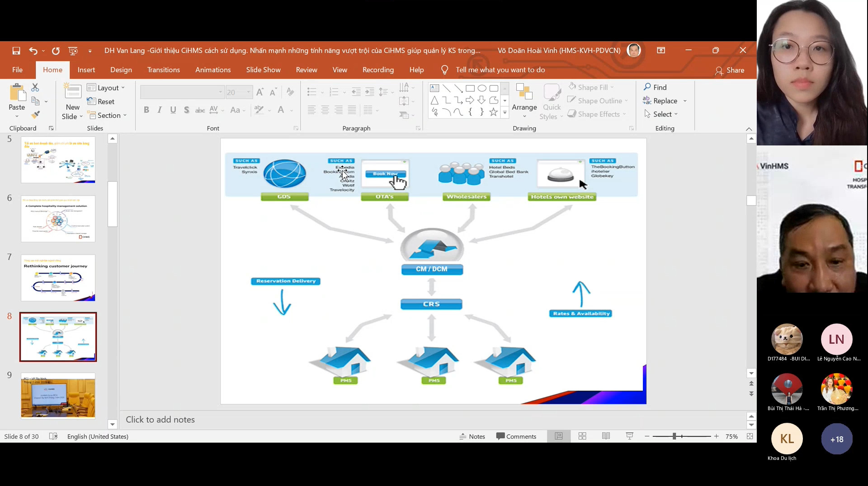Switch to the Slide Show tab
This screenshot has height=486, width=868.
click(263, 70)
